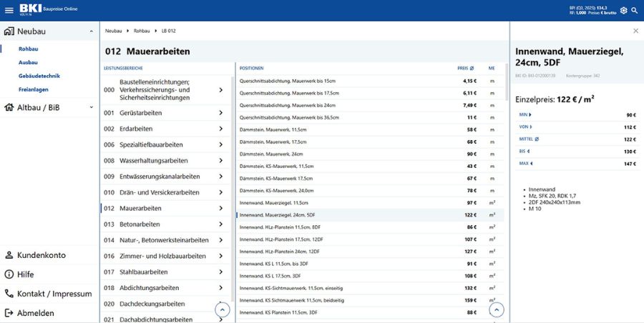Select Freianlagen in the sidebar
The width and height of the screenshot is (644, 323).
[33, 89]
